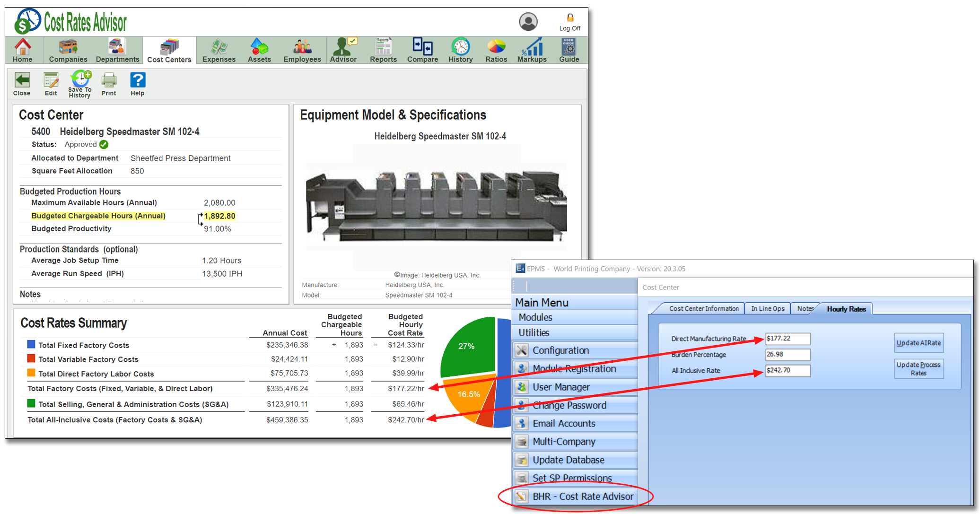Open Change Password in the EPMS menu
The width and height of the screenshot is (980, 514).
click(x=575, y=405)
